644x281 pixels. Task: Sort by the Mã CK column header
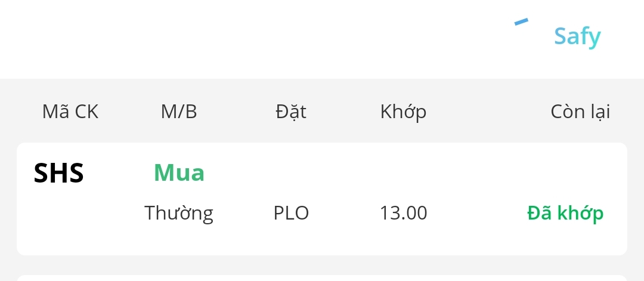(70, 112)
